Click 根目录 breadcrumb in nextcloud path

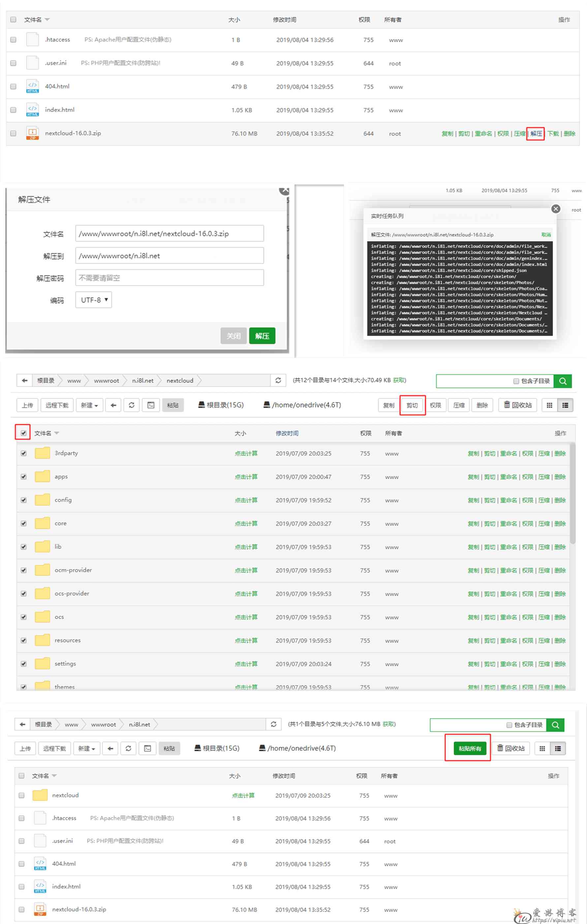point(46,380)
